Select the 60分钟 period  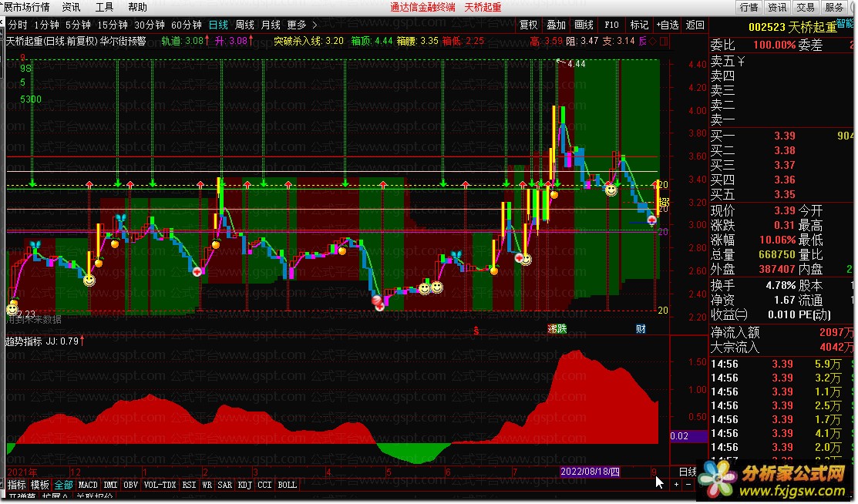click(x=187, y=25)
